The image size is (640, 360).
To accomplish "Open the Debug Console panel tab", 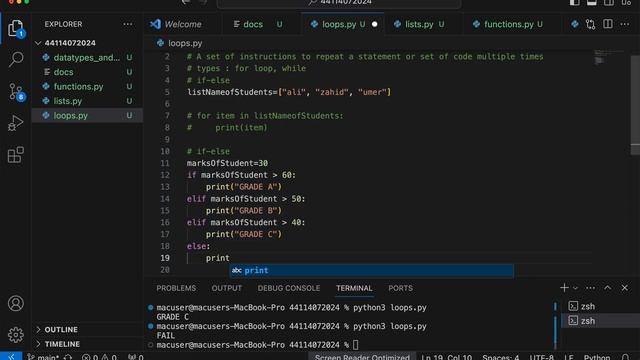I will 289,288.
